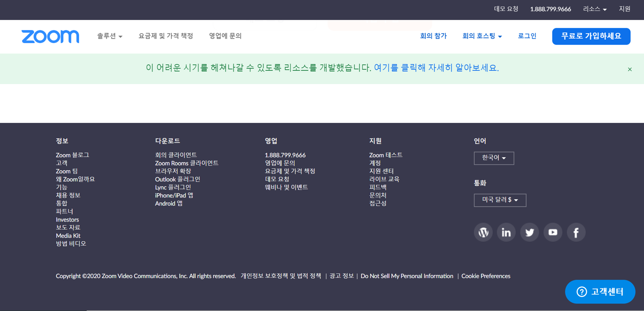Open the Outlook 플러그인 link
The image size is (644, 311).
(x=177, y=179)
